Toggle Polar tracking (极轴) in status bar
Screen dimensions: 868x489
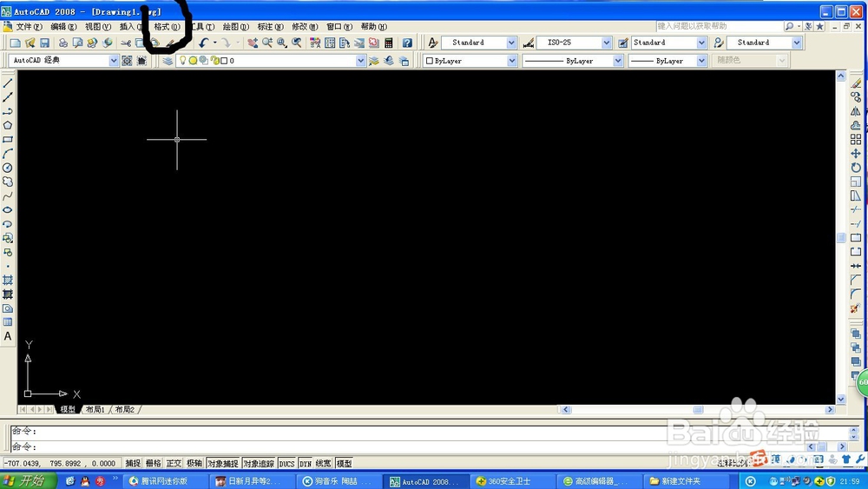194,464
